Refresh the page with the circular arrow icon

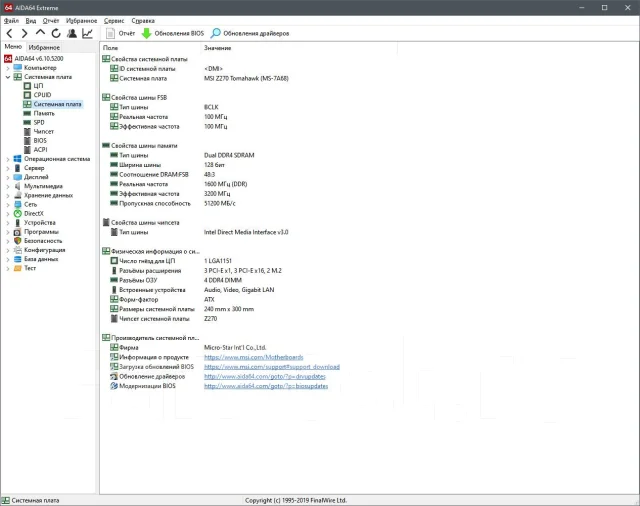(x=56, y=33)
